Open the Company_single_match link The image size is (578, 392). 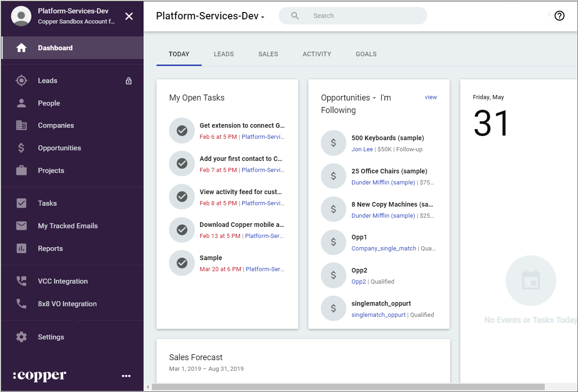[x=384, y=249]
